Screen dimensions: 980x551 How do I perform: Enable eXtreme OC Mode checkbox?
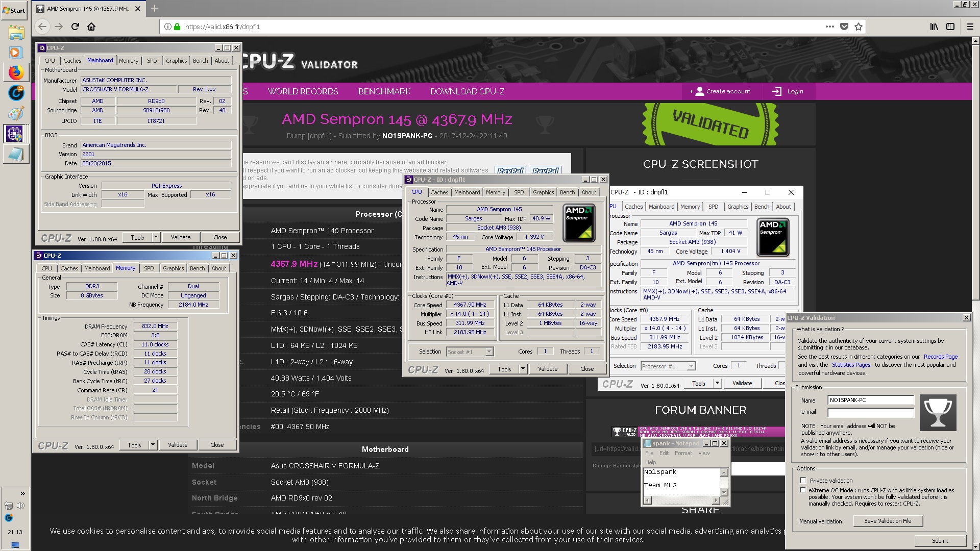(803, 490)
